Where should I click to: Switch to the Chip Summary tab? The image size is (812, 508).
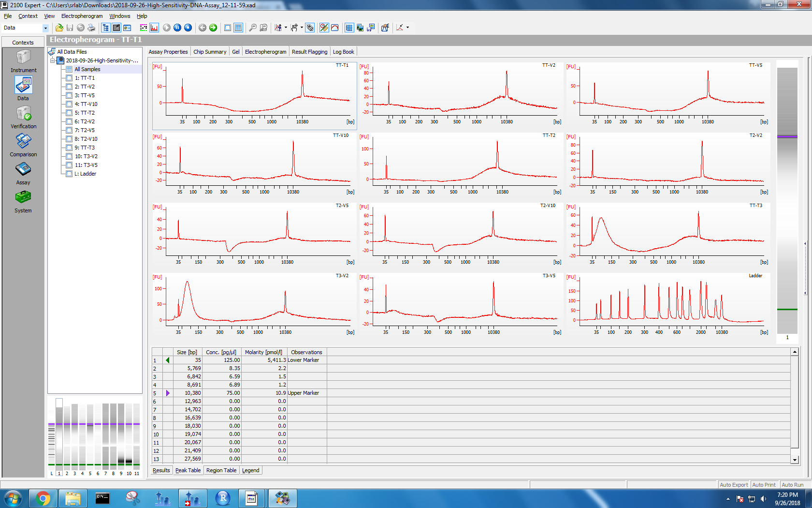coord(210,52)
